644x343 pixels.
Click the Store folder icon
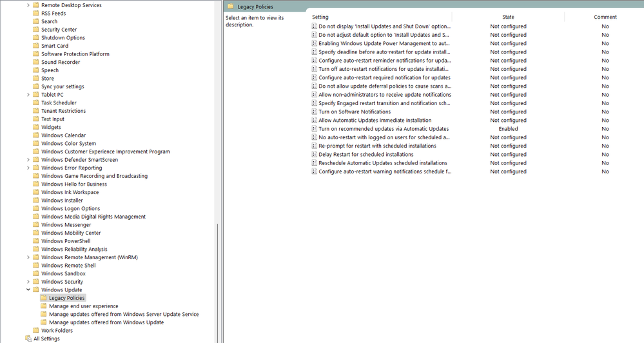click(35, 79)
